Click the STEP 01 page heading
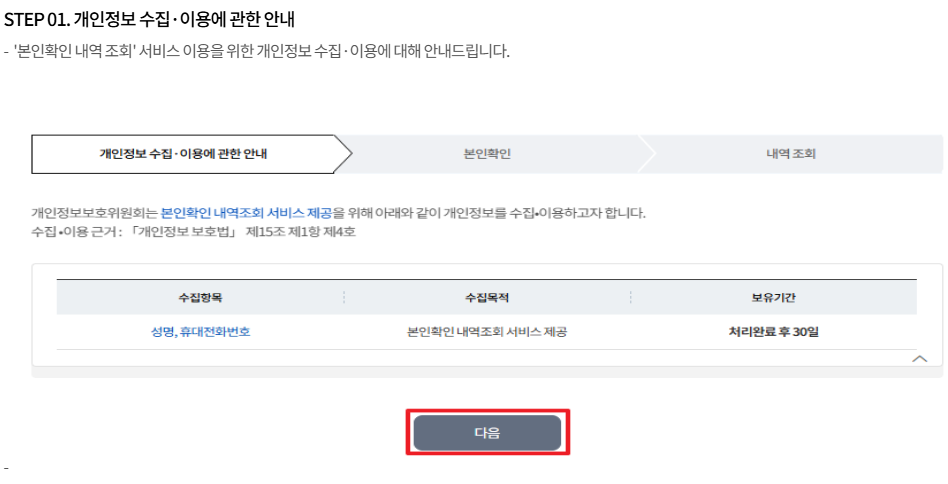 pyautogui.click(x=150, y=20)
